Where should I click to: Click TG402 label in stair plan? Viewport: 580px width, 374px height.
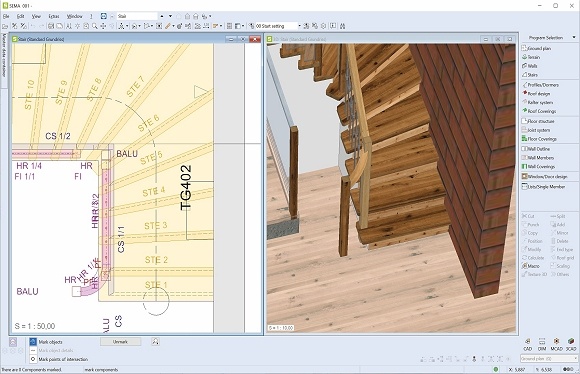[x=186, y=188]
